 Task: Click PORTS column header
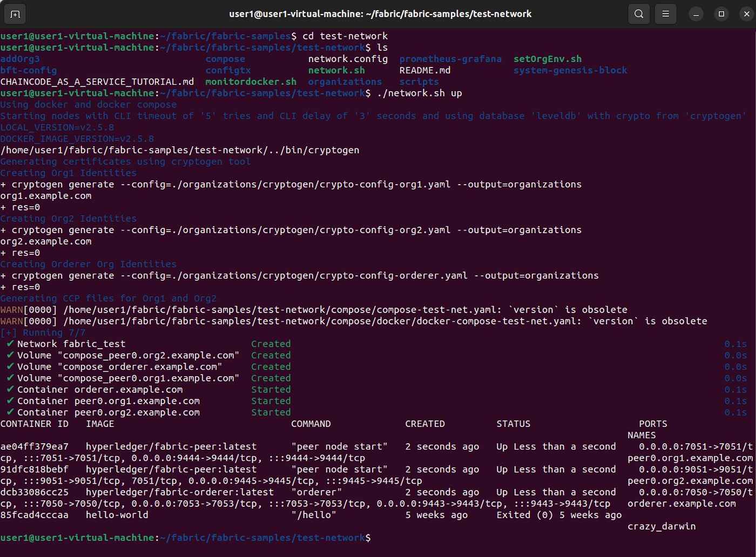(x=653, y=424)
